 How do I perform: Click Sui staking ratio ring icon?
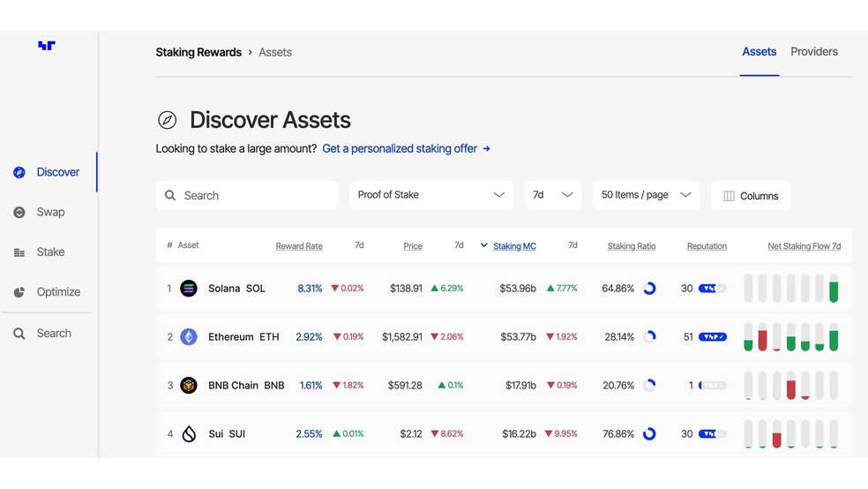tap(649, 433)
